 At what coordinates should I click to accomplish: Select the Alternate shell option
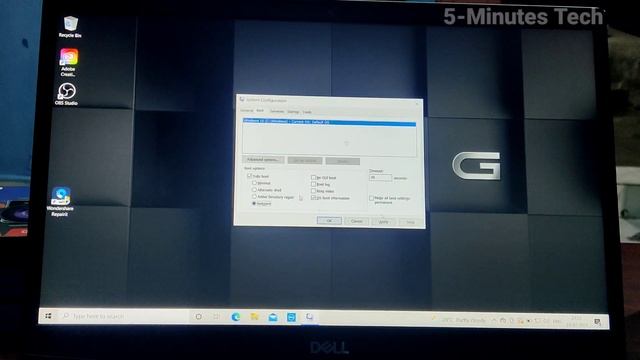click(x=254, y=190)
